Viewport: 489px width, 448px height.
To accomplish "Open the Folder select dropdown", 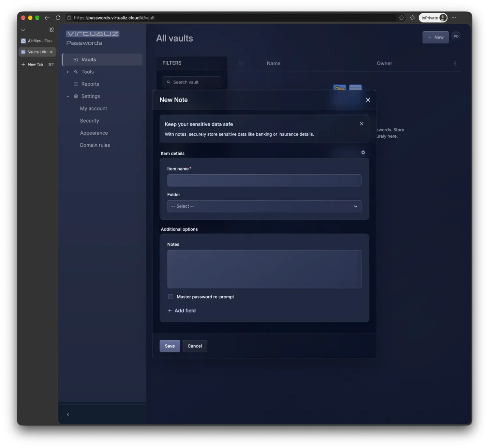I will (x=264, y=206).
